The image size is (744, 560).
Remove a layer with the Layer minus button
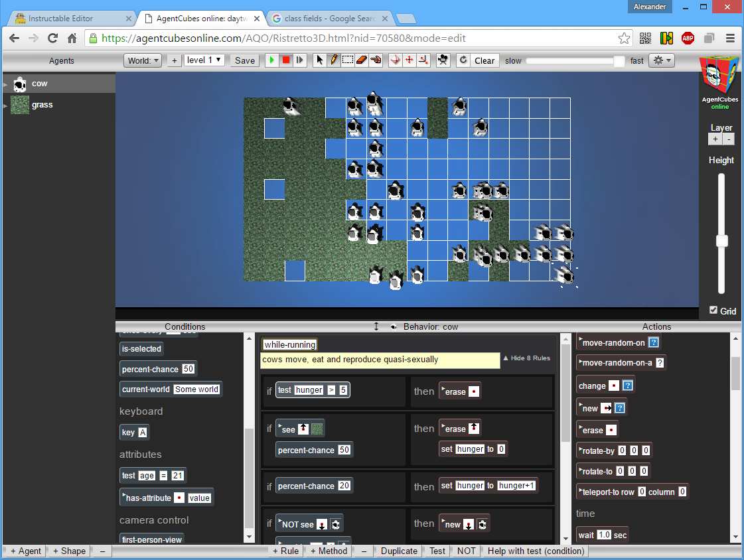(728, 139)
